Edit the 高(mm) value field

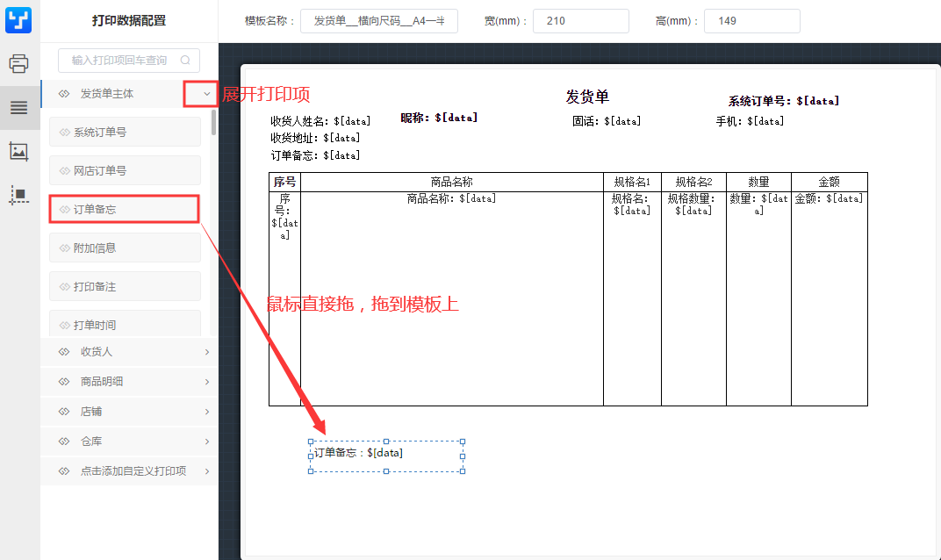751,21
